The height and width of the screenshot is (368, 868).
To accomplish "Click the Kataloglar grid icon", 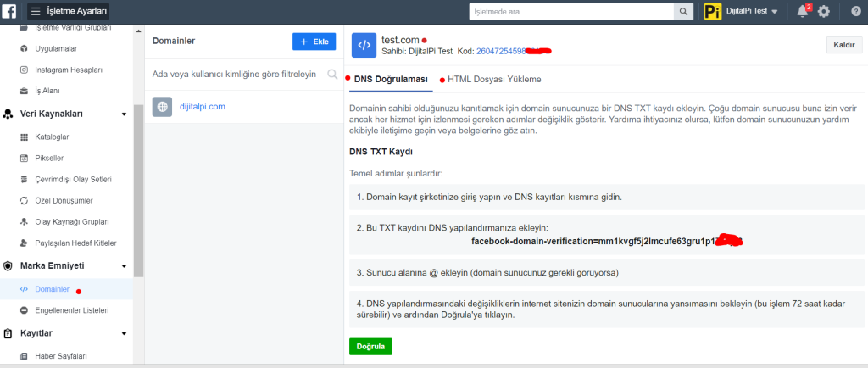I will (24, 137).
